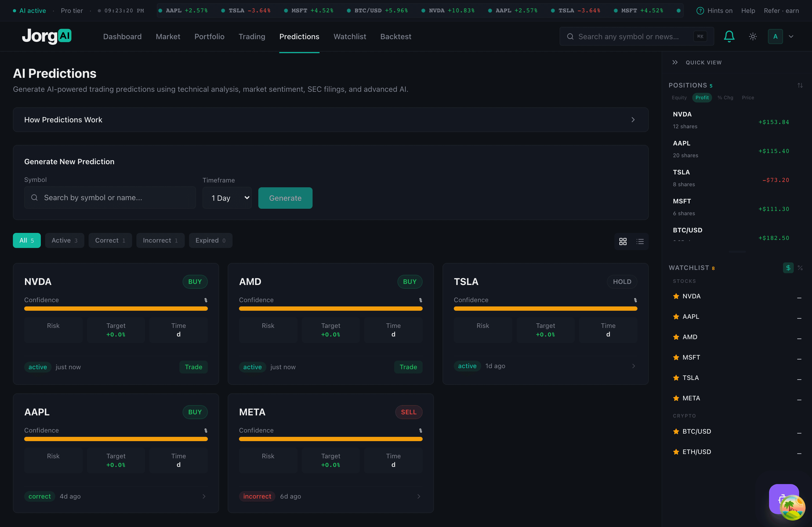Collapse the Quick View panel arrows

click(675, 62)
